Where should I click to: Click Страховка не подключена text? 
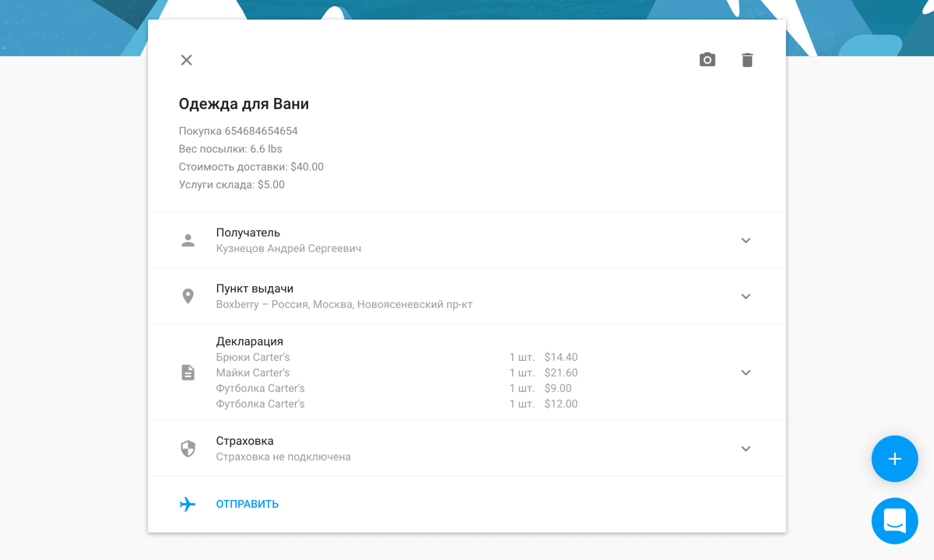pyautogui.click(x=283, y=457)
